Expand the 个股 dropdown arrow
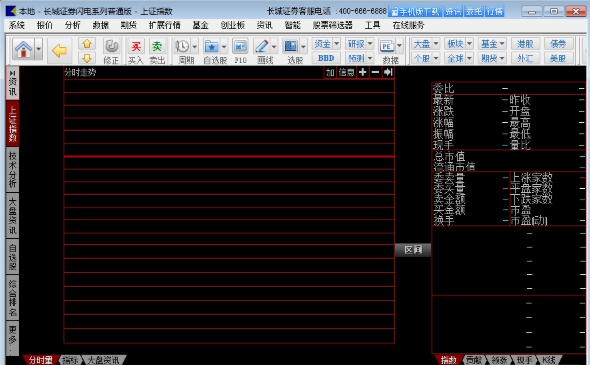 tap(436, 58)
